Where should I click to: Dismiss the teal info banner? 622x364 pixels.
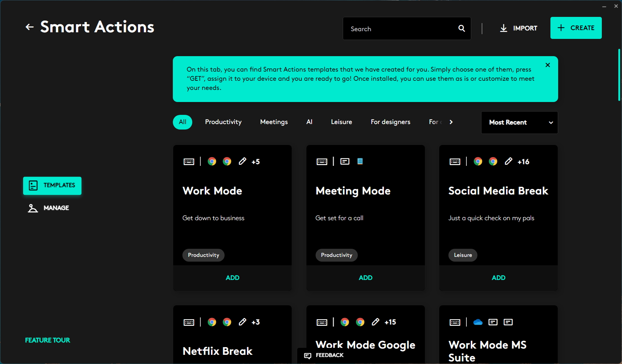[x=548, y=65]
